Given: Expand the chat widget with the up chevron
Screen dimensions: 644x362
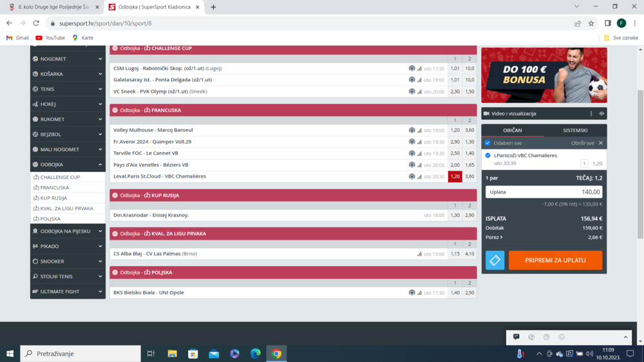Looking at the screenshot, I should click(625, 337).
